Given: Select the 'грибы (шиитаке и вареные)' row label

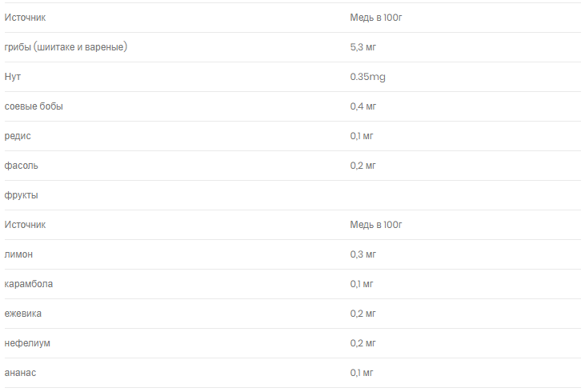Looking at the screenshot, I should click(66, 47).
